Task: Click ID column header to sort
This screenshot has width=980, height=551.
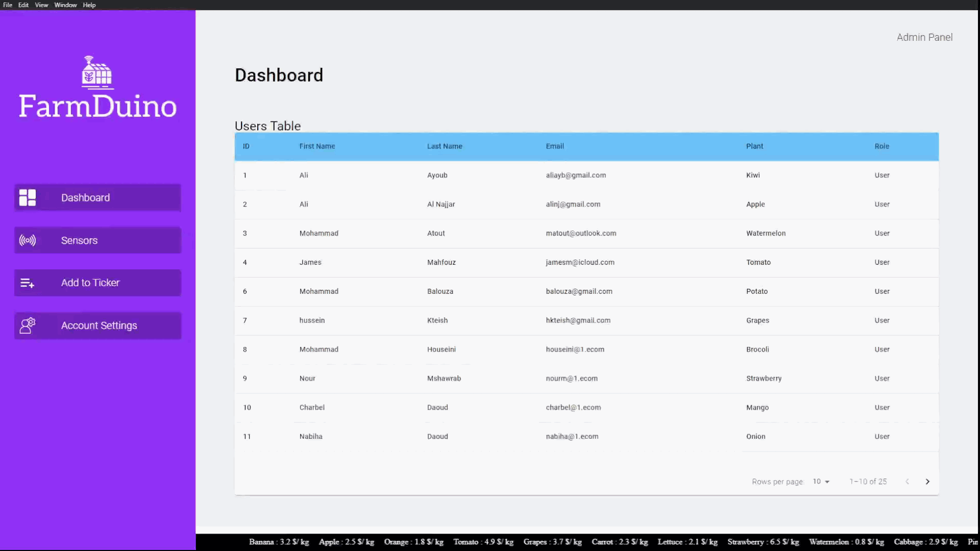Action: [x=247, y=146]
